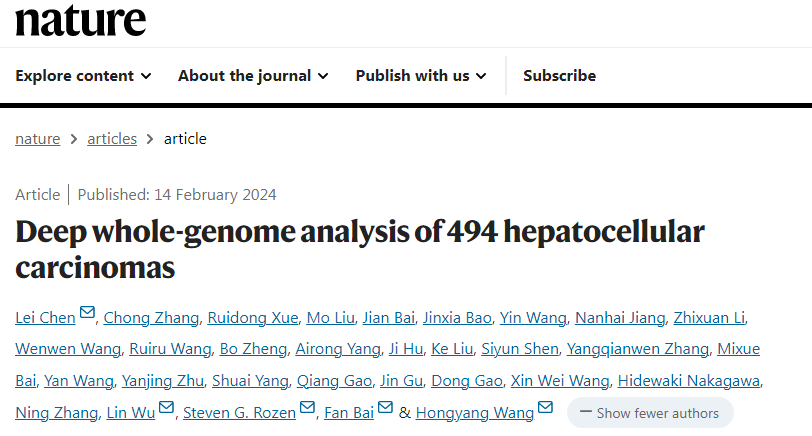This screenshot has width=812, height=436.
Task: Click the Subscribe link
Action: coord(559,76)
